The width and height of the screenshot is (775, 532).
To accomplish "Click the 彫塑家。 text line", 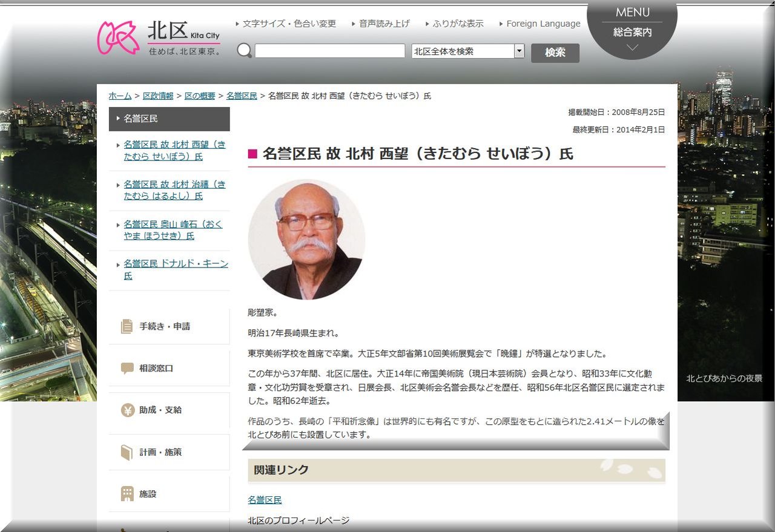I will click(x=263, y=313).
